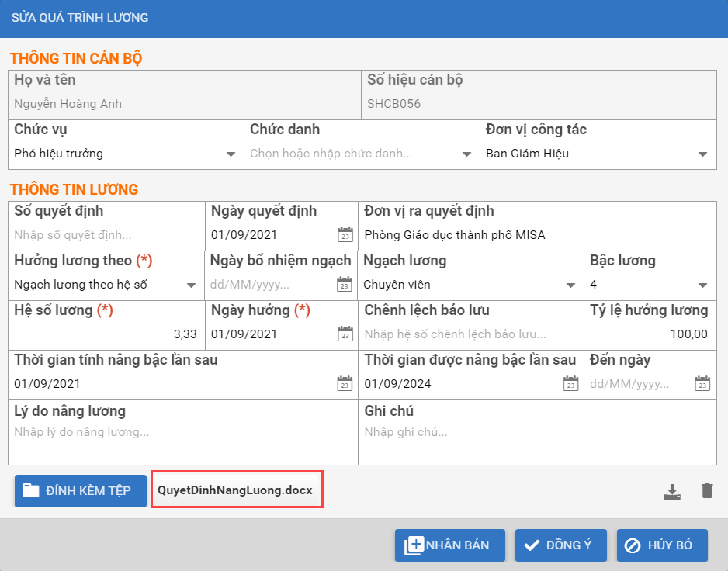Delete the attached file with trash icon
This screenshot has height=571, width=728.
(706, 491)
